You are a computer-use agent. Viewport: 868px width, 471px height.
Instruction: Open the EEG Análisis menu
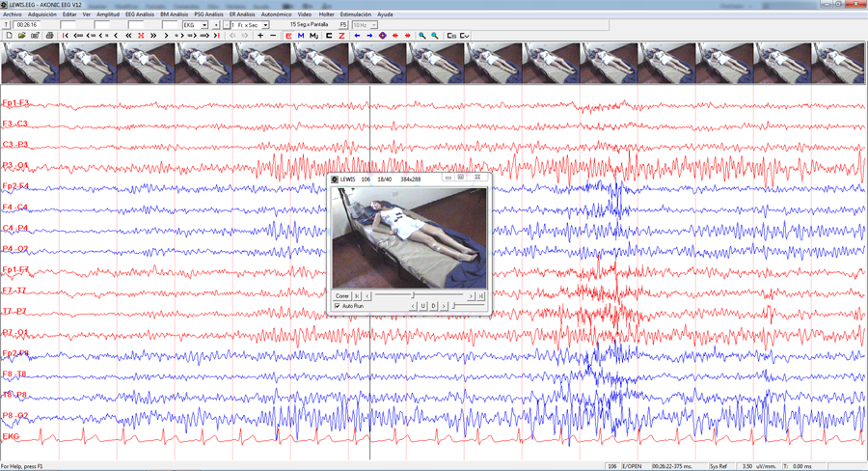point(140,14)
